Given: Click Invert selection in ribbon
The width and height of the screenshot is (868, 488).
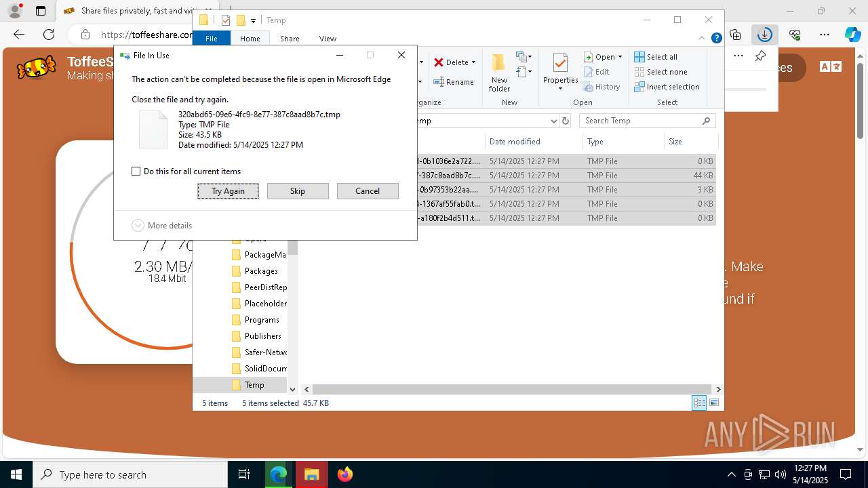Looking at the screenshot, I should (x=667, y=87).
